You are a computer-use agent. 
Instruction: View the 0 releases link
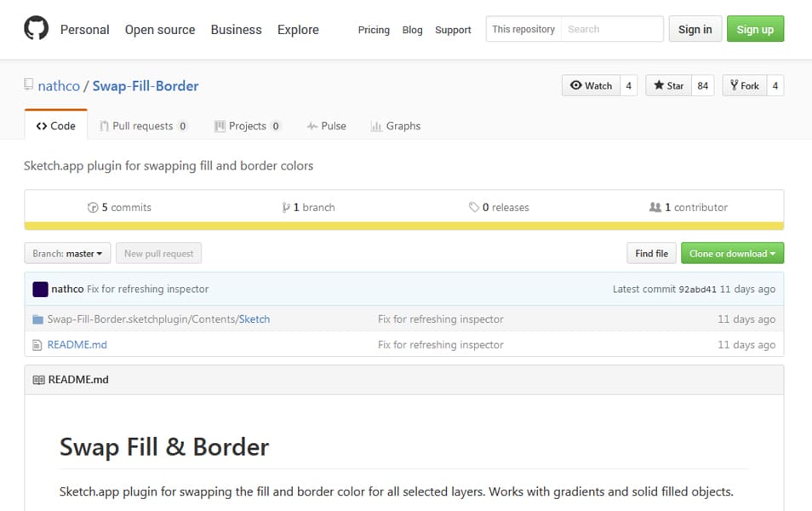click(x=499, y=207)
